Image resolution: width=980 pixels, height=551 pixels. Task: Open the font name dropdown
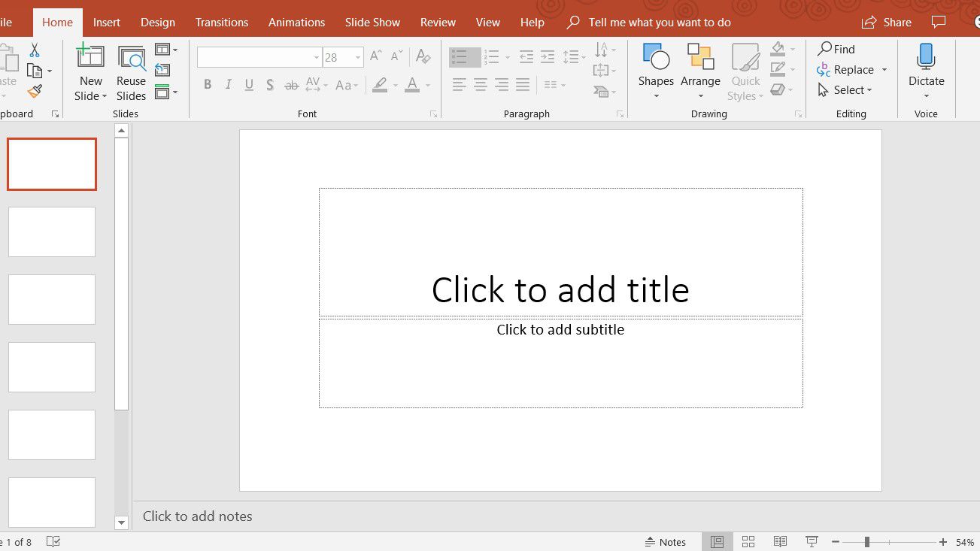[x=317, y=57]
